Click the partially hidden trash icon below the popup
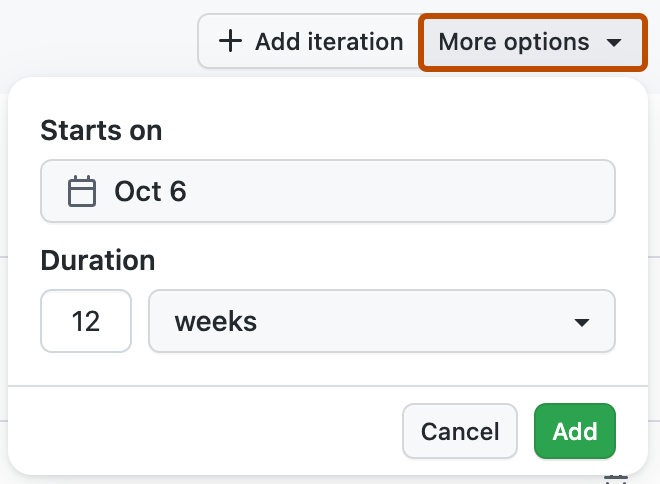660x484 pixels. [616, 480]
